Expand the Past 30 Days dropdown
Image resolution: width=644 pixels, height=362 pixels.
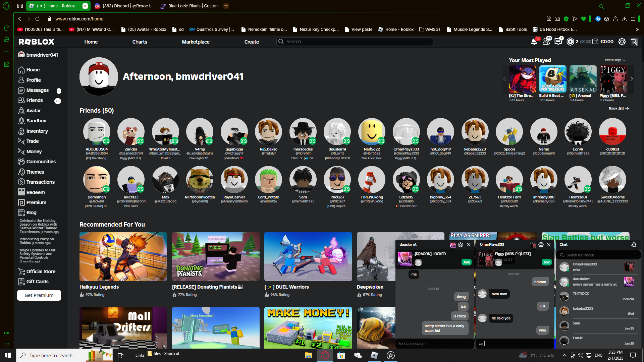point(615,60)
